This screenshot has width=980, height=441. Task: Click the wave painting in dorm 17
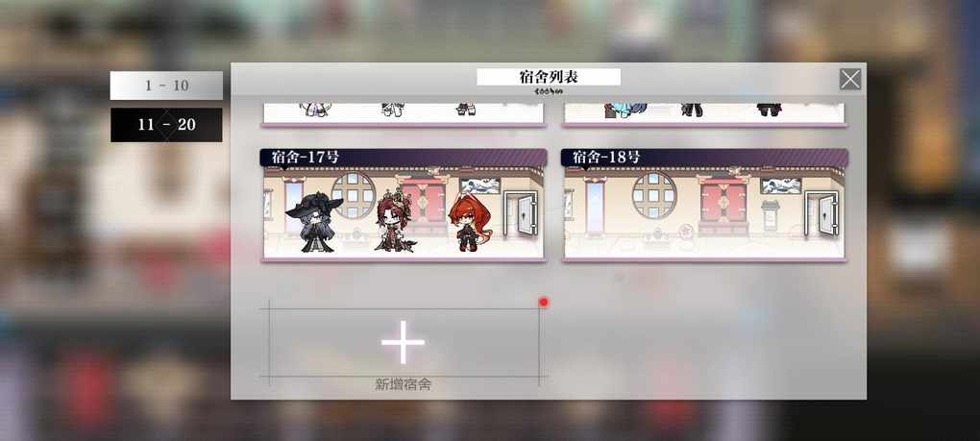click(480, 185)
